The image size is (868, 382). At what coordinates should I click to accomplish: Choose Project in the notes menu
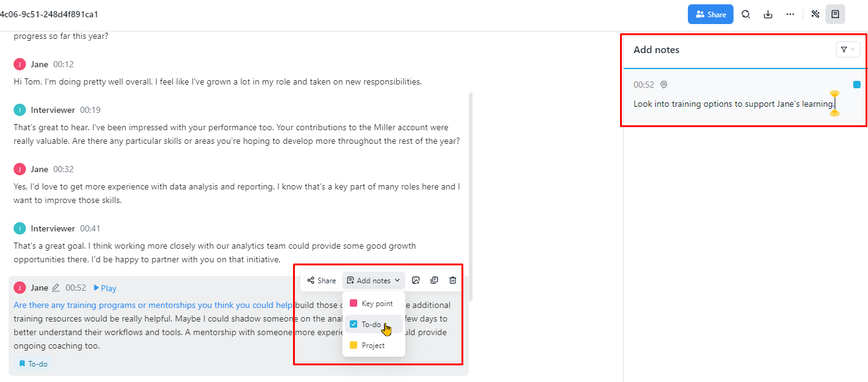tap(373, 346)
